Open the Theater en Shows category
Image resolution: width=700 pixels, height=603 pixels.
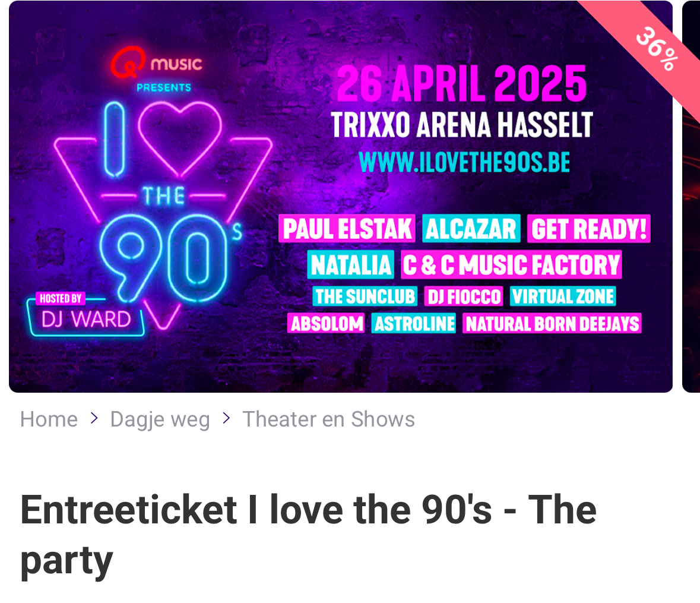(329, 419)
